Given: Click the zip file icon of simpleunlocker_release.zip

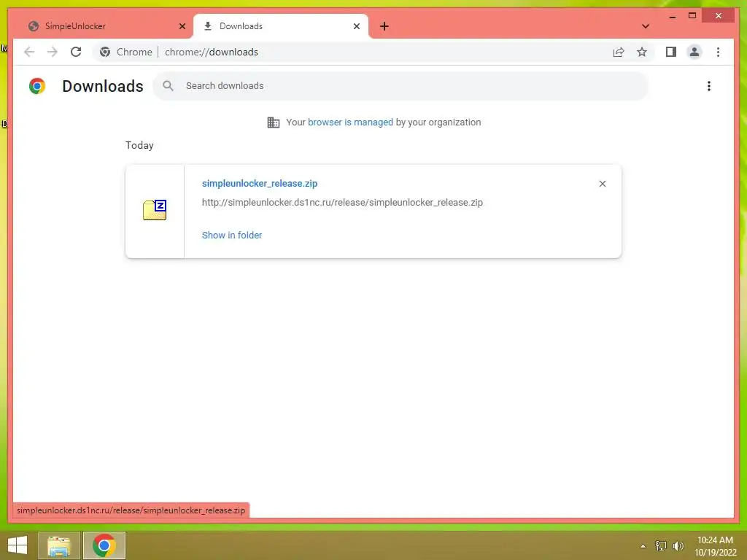Looking at the screenshot, I should (155, 210).
